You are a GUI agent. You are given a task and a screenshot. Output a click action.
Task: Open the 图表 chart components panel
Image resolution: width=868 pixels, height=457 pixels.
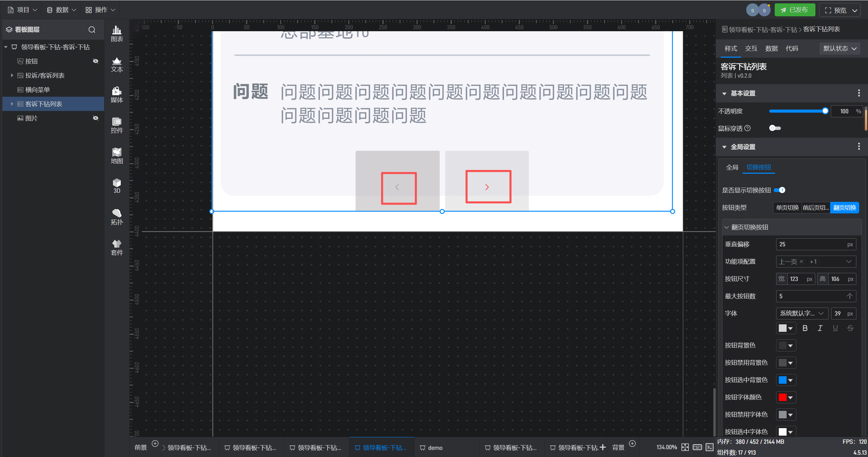pos(117,34)
